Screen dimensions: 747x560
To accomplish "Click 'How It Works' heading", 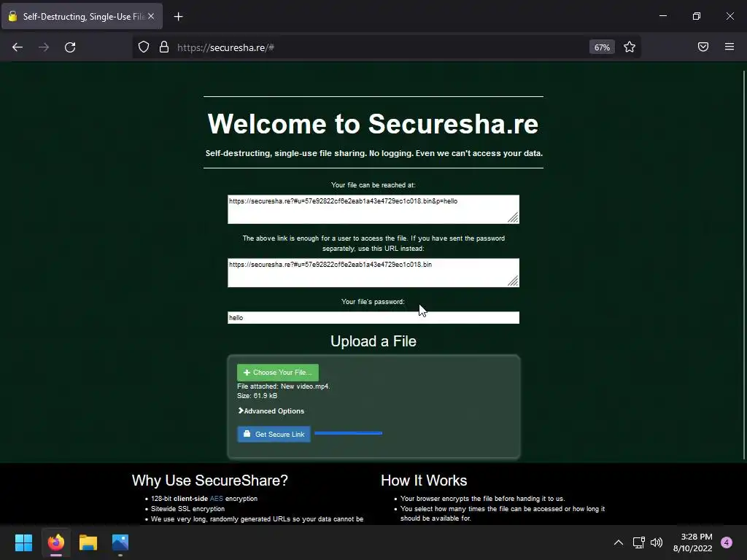I will (x=424, y=481).
